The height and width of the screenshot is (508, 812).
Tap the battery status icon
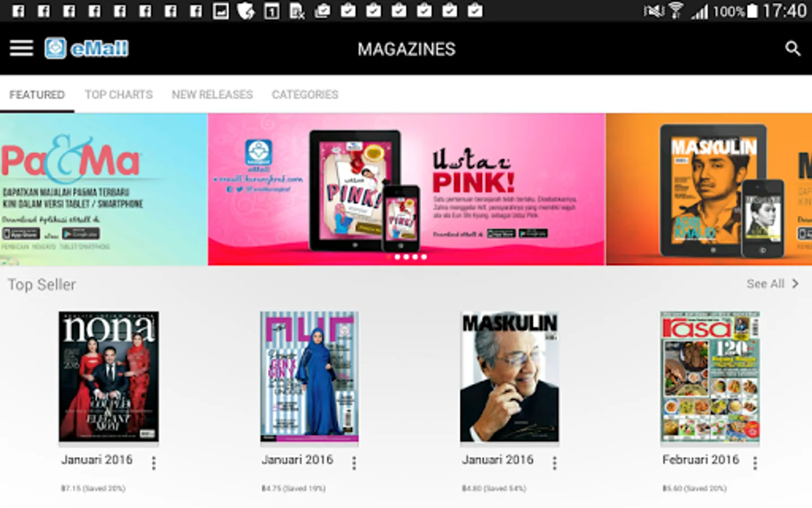point(752,11)
